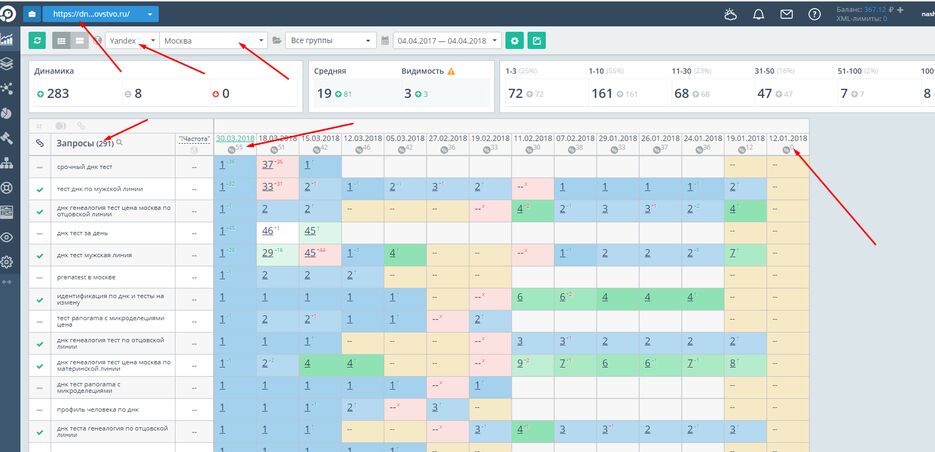The height and width of the screenshot is (452, 935).
Task: Click the green refresh button
Action: coord(37,41)
